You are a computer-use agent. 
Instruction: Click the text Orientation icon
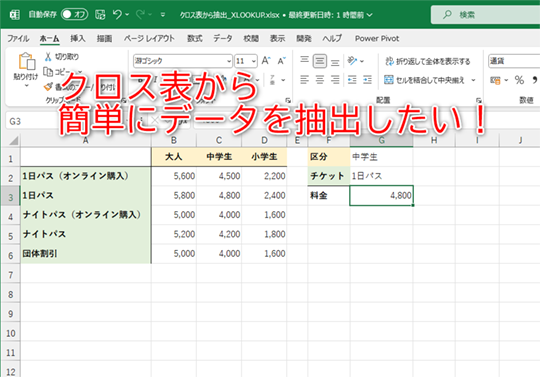click(353, 61)
